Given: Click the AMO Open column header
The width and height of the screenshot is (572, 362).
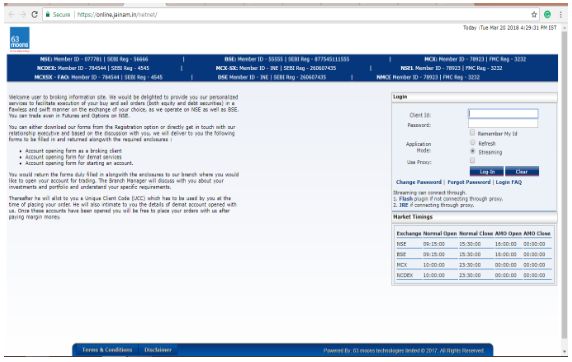Looking at the screenshot, I should click(x=508, y=234).
